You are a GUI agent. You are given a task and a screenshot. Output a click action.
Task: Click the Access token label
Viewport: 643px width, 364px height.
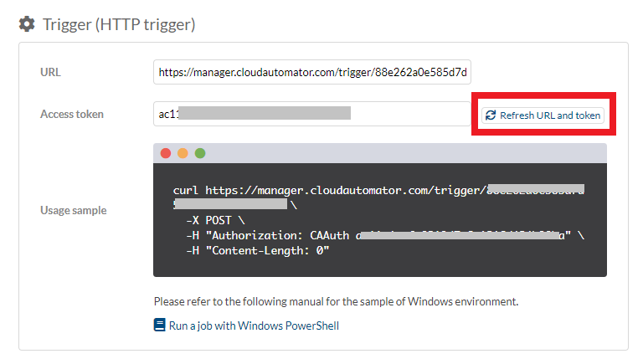click(72, 114)
